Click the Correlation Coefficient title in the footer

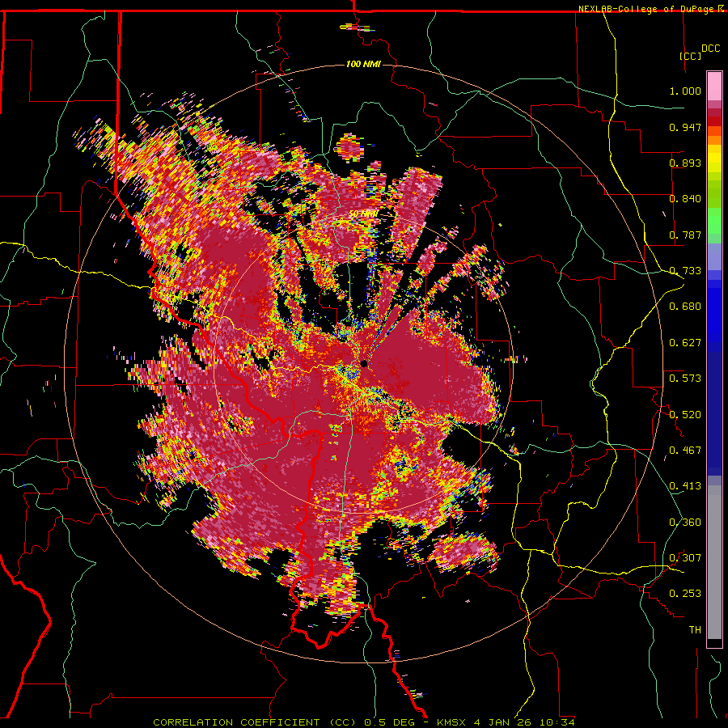255,722
